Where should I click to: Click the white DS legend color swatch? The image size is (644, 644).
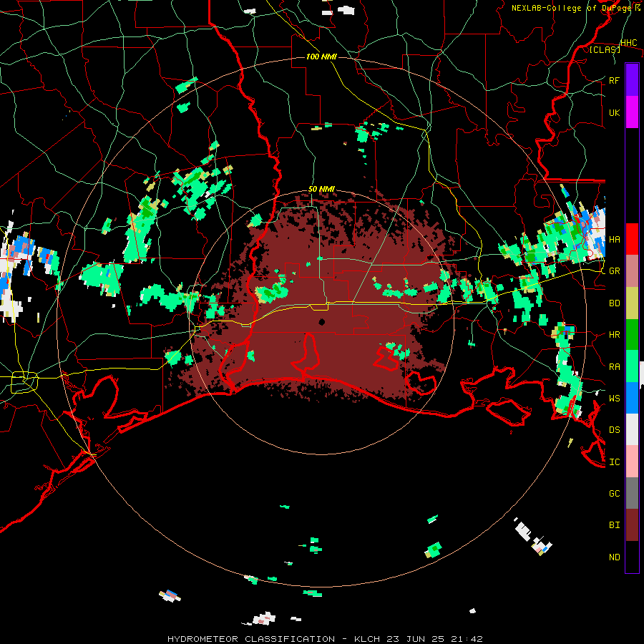[632, 429]
